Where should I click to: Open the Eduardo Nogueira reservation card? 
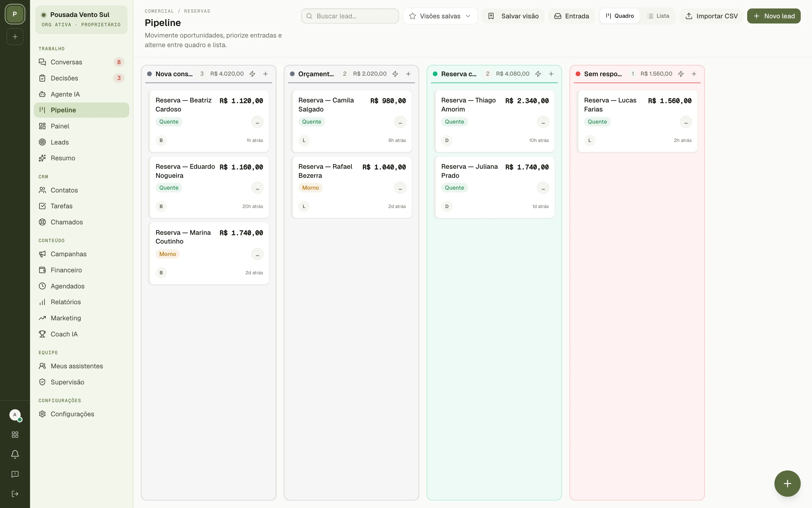tap(209, 187)
